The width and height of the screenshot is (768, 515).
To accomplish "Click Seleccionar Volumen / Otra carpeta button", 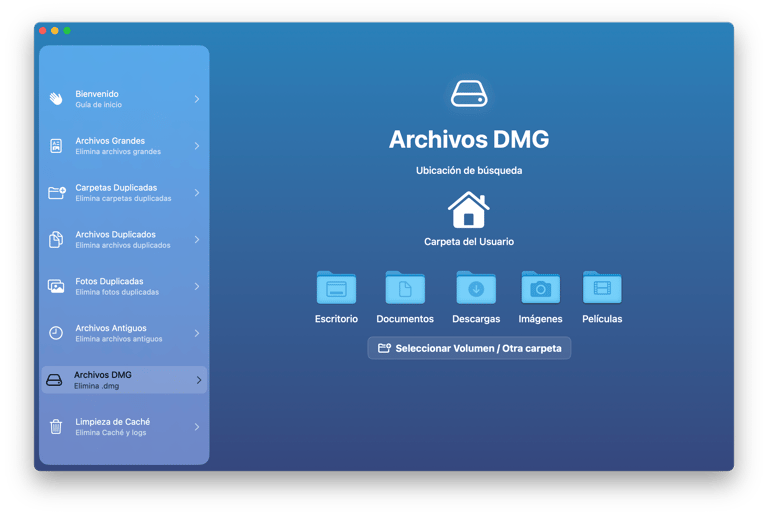I will pyautogui.click(x=469, y=348).
